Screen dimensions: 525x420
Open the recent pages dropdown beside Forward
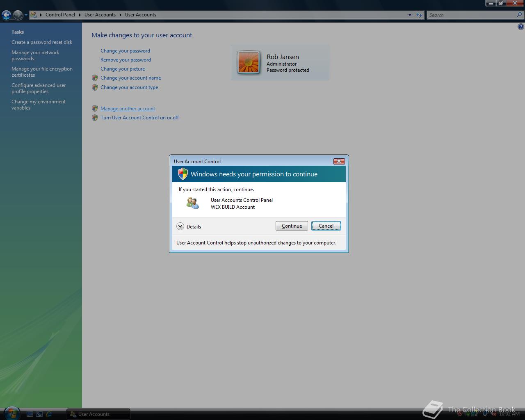click(26, 15)
